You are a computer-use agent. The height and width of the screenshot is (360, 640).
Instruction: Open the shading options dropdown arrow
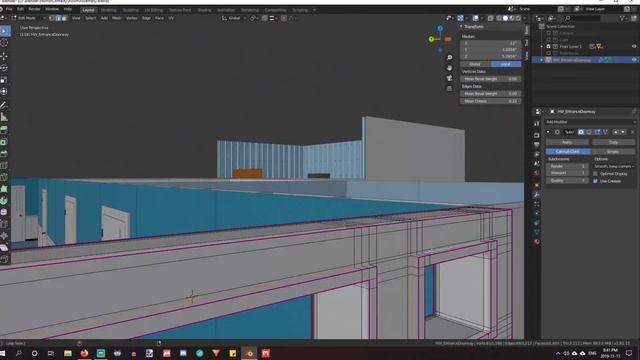[x=525, y=18]
